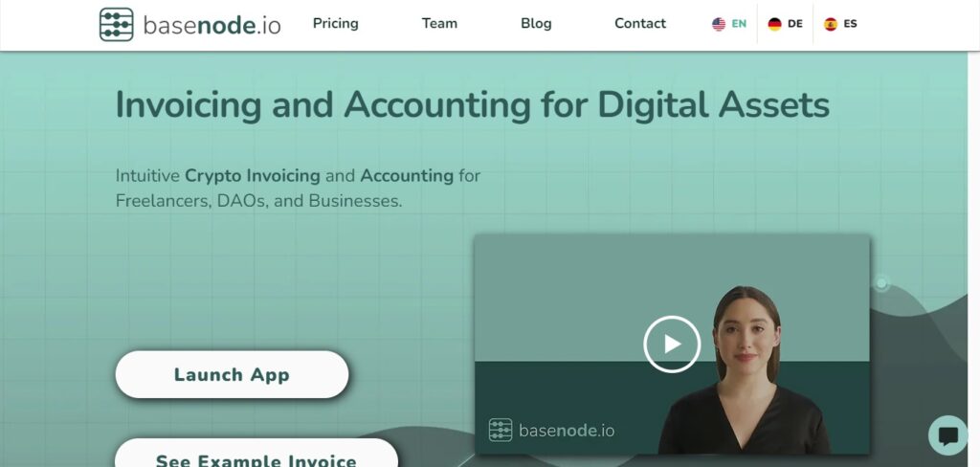
Task: Click the Launch App button
Action: [x=232, y=374]
